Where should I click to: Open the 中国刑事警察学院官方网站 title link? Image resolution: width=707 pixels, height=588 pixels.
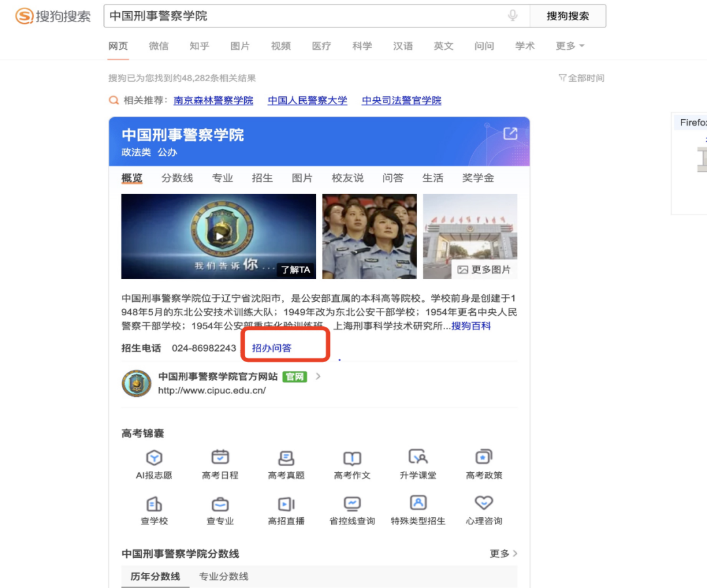point(218,377)
